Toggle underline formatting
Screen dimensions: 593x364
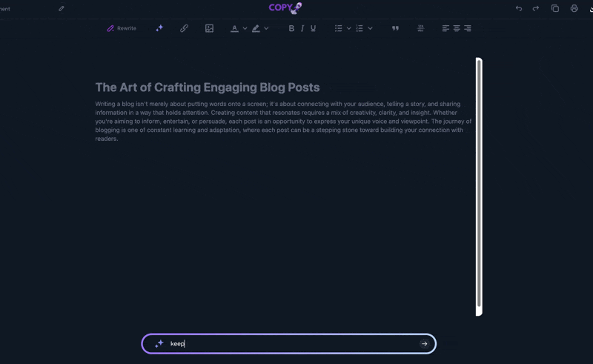pos(313,28)
